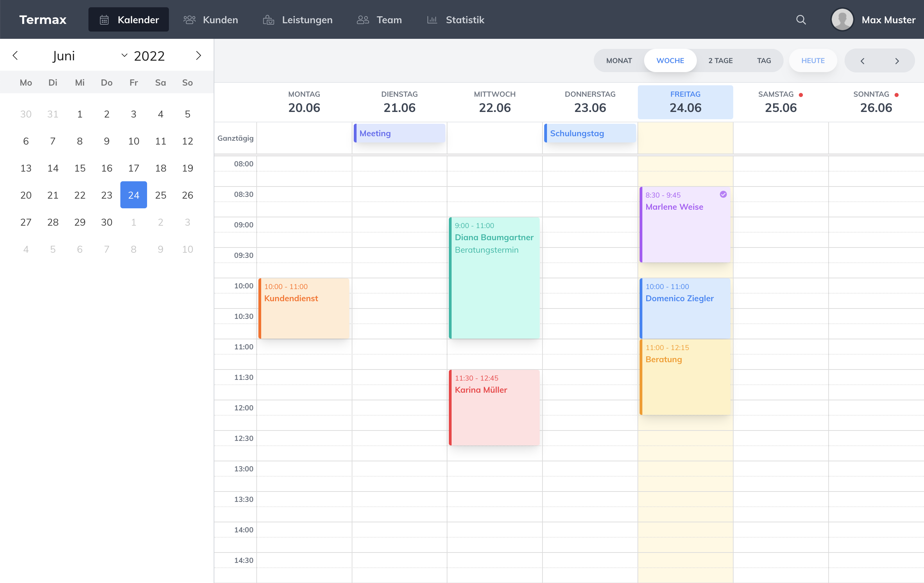
Task: Open the Karina Müller appointment
Action: [494, 407]
